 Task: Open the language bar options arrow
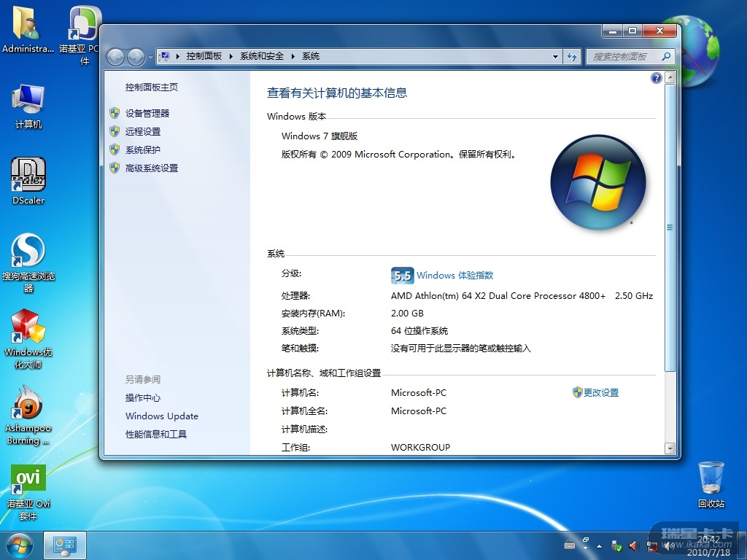pyautogui.click(x=586, y=548)
